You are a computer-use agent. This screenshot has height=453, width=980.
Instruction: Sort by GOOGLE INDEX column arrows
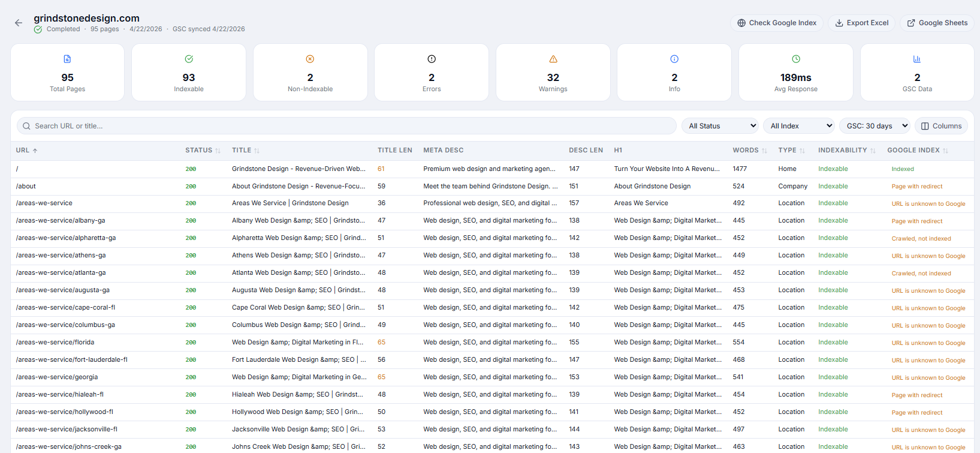tap(945, 151)
